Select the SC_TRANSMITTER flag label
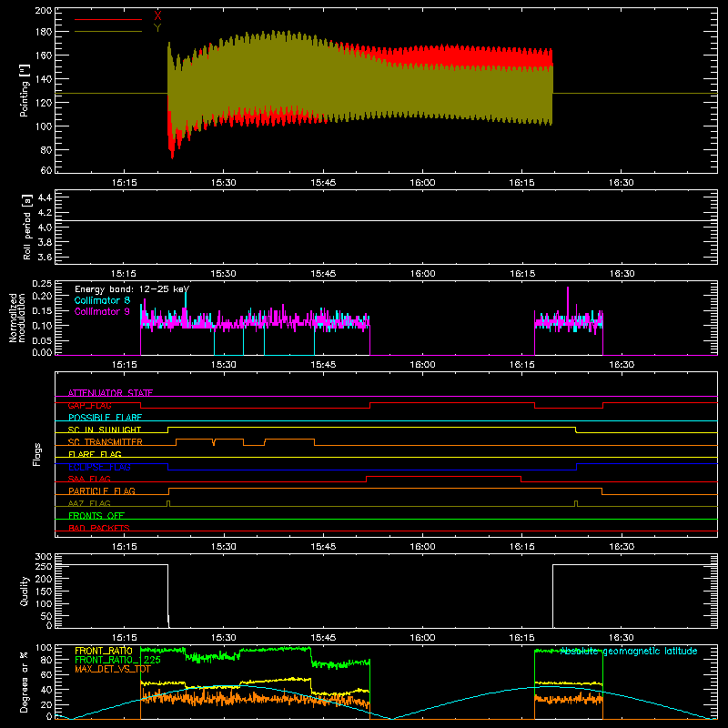728x728 pixels. pyautogui.click(x=106, y=442)
